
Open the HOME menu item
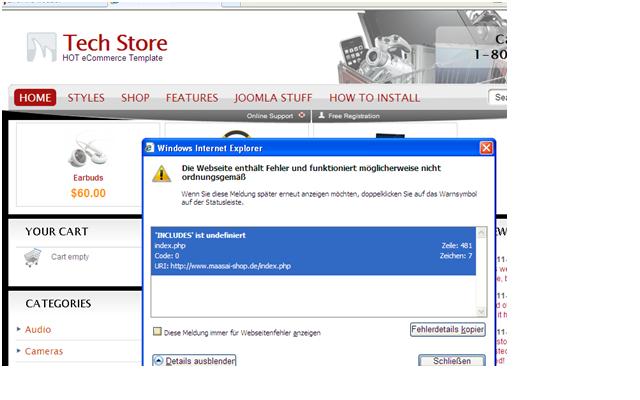(35, 98)
